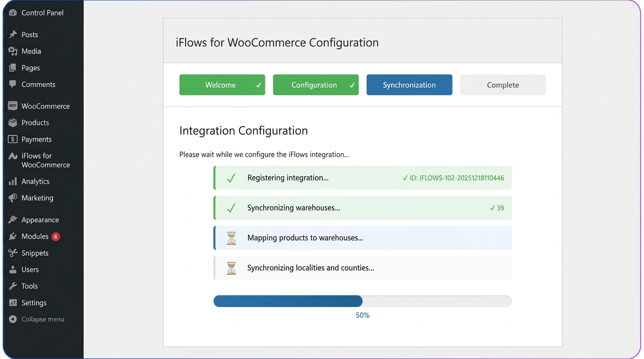Viewport: 644px width, 359px height.
Task: Click the Modules plug icon
Action: pyautogui.click(x=13, y=237)
